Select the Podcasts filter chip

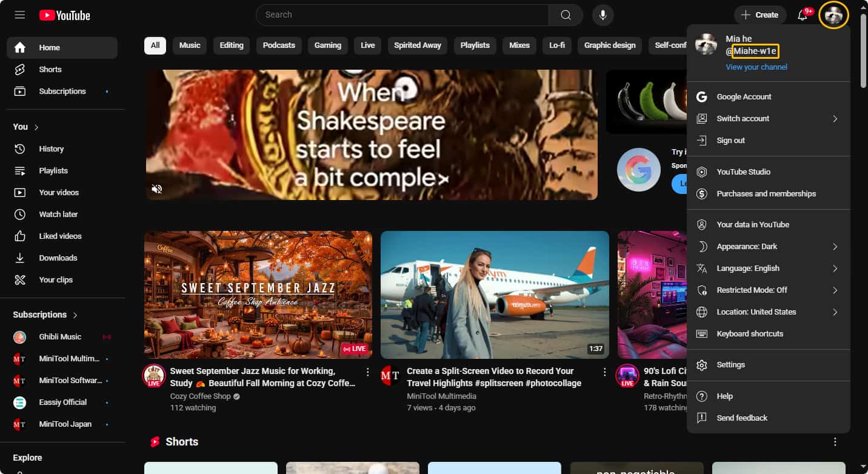pos(279,45)
